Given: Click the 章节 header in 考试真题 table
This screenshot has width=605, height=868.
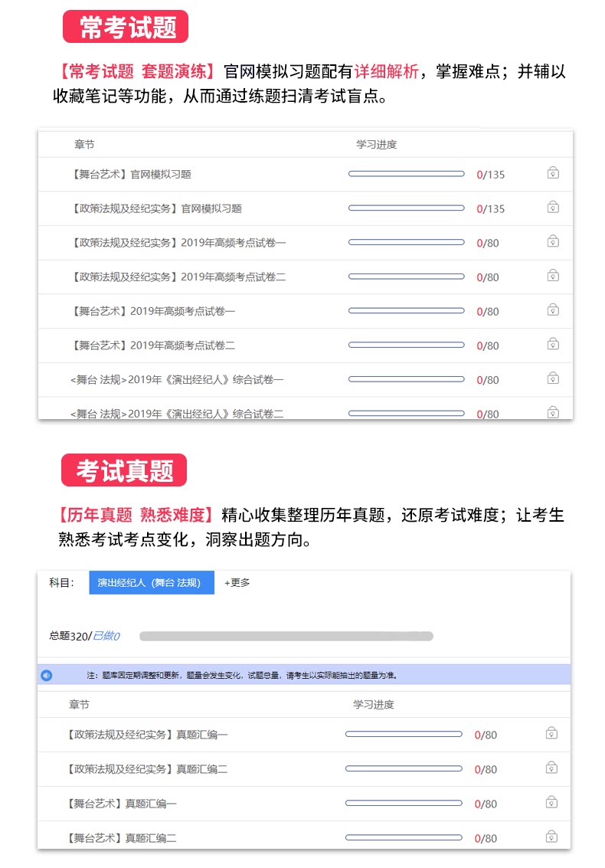Looking at the screenshot, I should point(79,704).
